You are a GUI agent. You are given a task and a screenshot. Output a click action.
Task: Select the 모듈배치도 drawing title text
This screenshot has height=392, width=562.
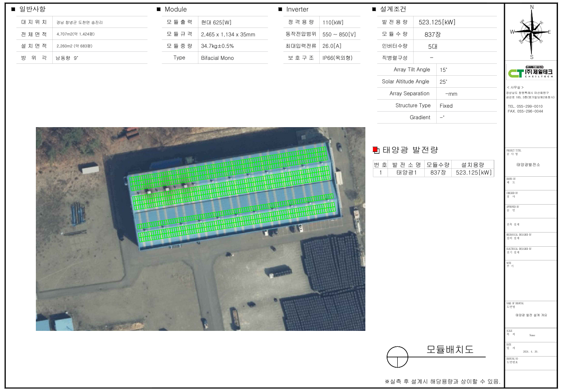(x=450, y=349)
